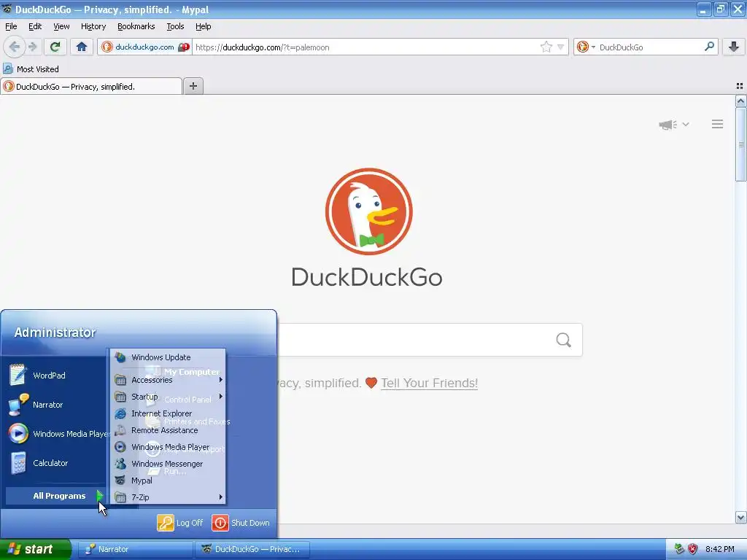Click the Tell Your Friends! link
The image size is (747, 560).
tap(429, 383)
